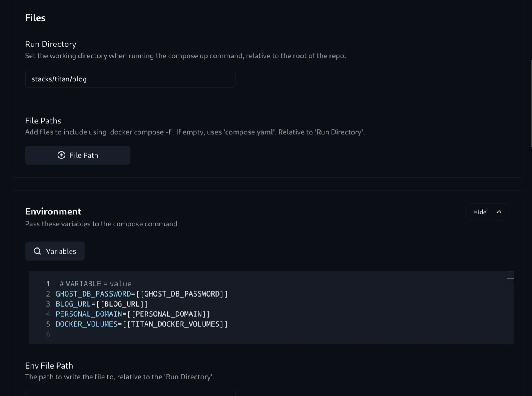Place cursor on GHOST_DB_PASSWORD line
Viewport: 532px width, 396px height.
click(x=142, y=294)
